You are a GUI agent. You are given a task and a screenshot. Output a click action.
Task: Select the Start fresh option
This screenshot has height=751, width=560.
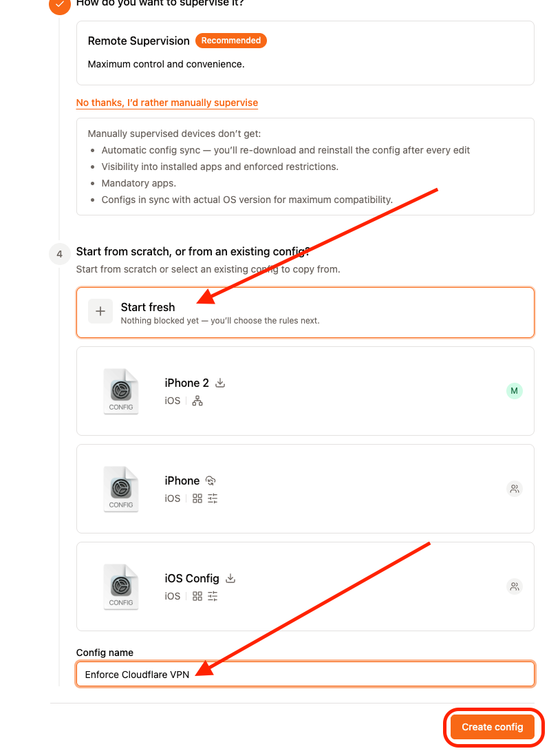click(305, 313)
